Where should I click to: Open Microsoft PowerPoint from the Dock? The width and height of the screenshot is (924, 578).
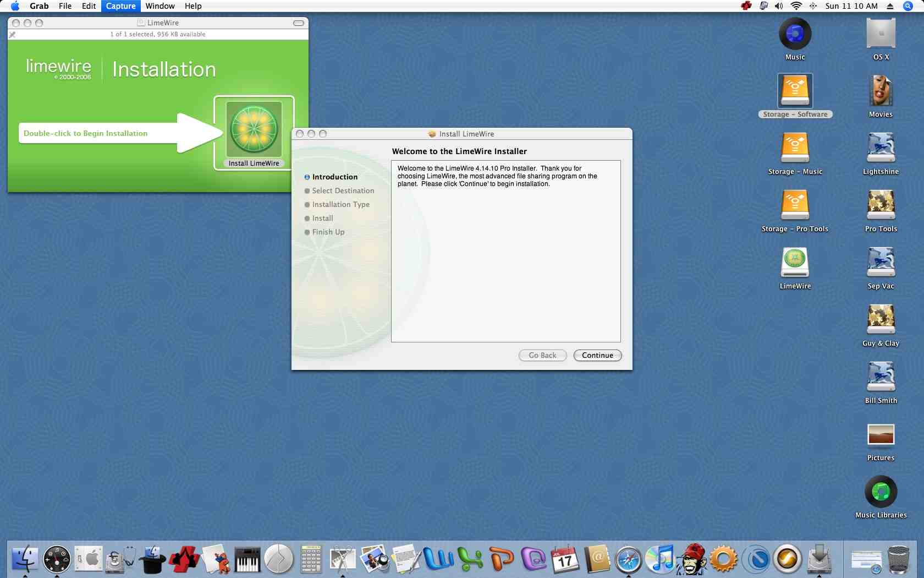coord(502,560)
